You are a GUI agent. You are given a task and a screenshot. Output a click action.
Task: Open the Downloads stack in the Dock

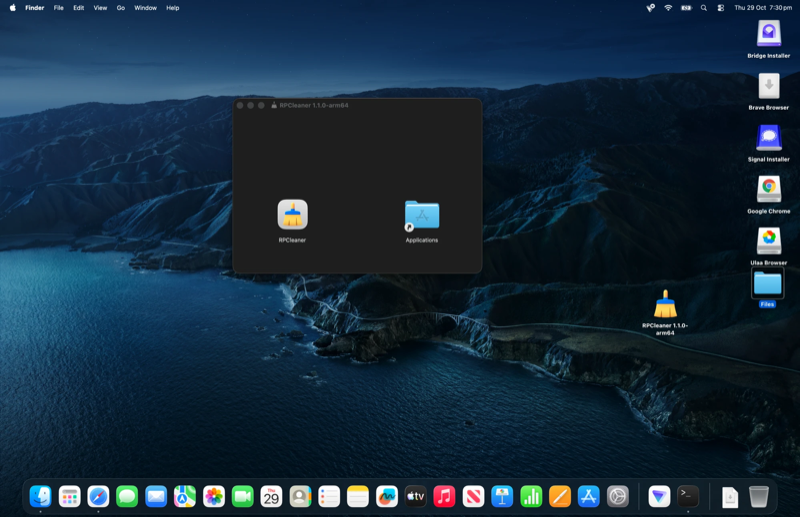730,497
